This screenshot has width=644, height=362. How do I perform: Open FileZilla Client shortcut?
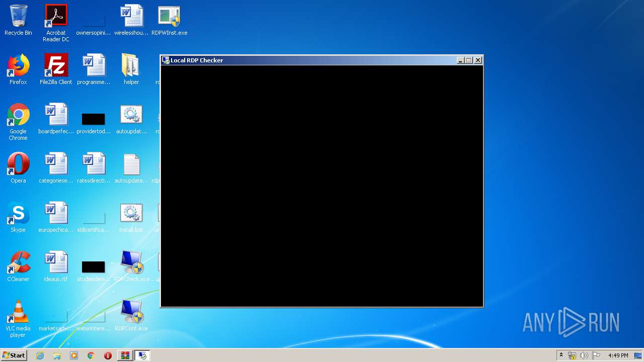click(x=56, y=69)
